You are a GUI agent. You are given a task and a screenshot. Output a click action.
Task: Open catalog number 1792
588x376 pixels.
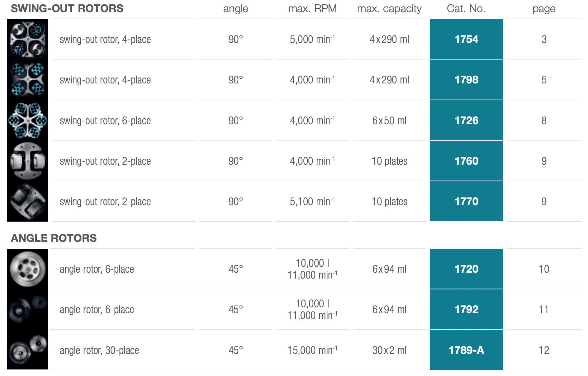[466, 309]
